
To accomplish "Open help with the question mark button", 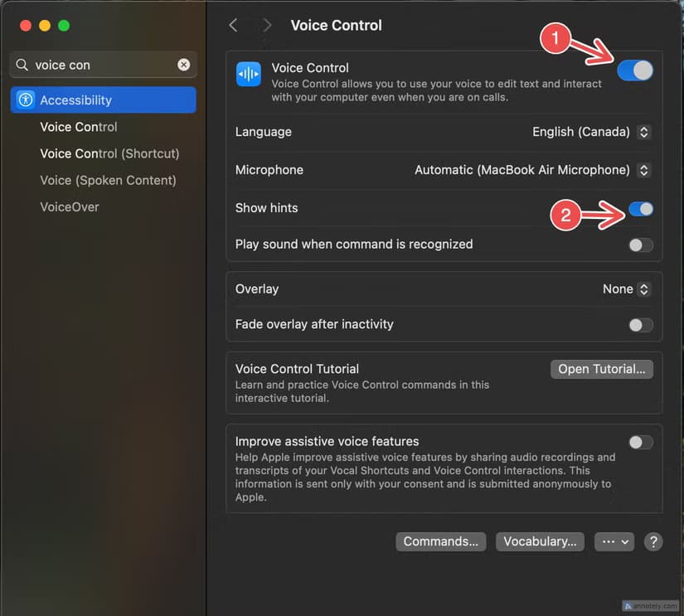I will point(653,542).
